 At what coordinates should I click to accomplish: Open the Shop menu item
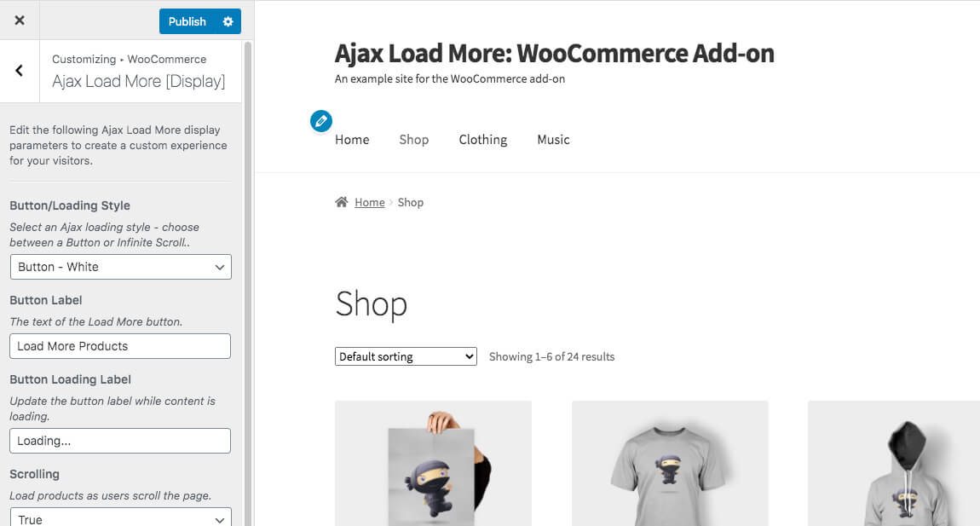(x=414, y=140)
